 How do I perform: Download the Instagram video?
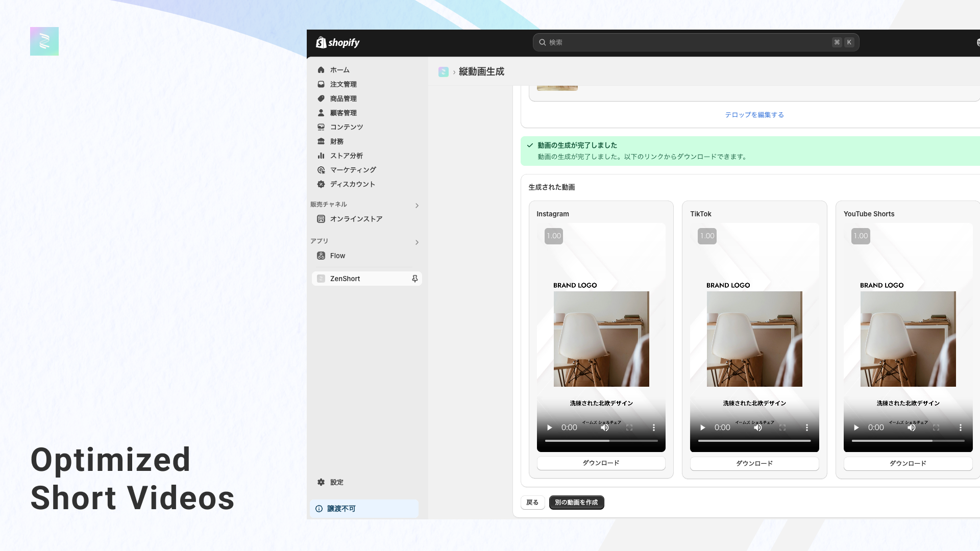point(601,463)
